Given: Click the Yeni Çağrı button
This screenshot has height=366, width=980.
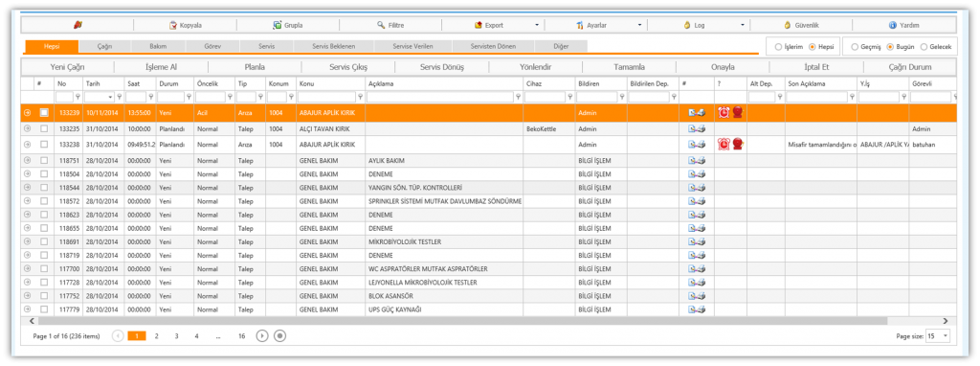Looking at the screenshot, I should pyautogui.click(x=68, y=67).
